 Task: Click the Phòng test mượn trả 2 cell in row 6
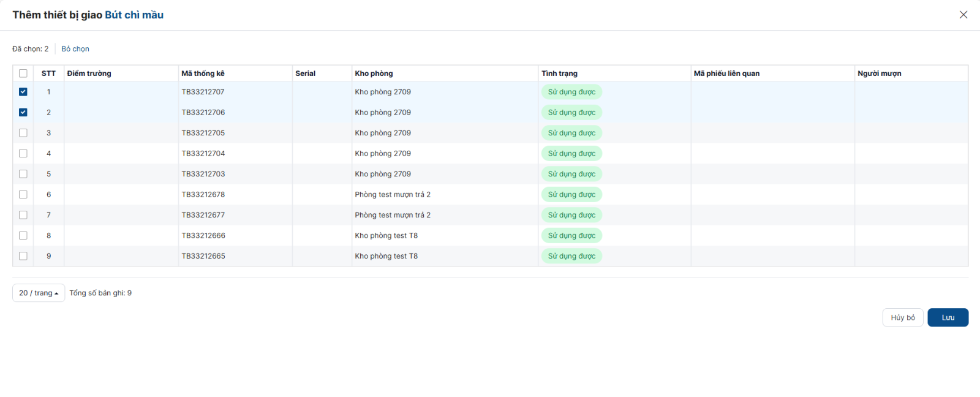[x=393, y=195]
